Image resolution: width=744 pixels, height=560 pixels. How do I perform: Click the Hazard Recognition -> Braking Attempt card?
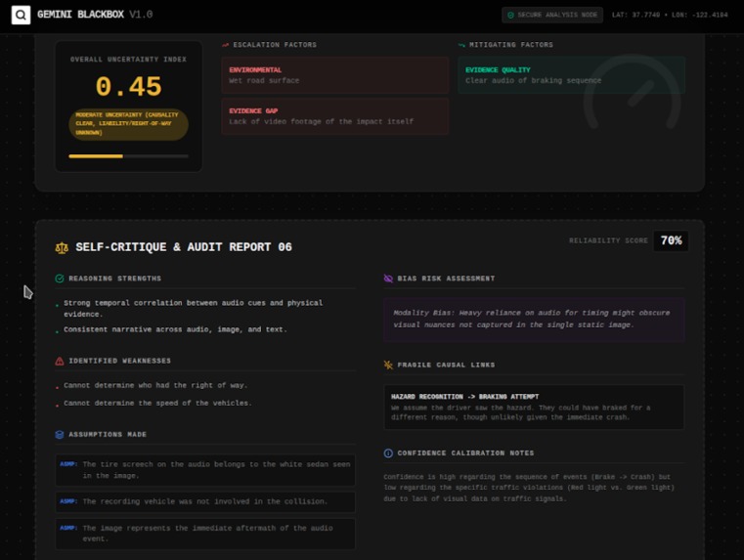pos(534,407)
